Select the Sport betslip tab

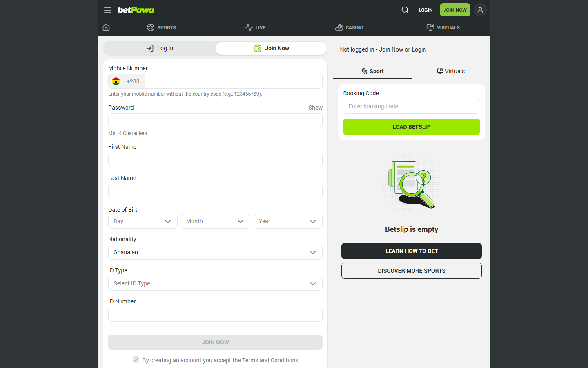click(372, 71)
